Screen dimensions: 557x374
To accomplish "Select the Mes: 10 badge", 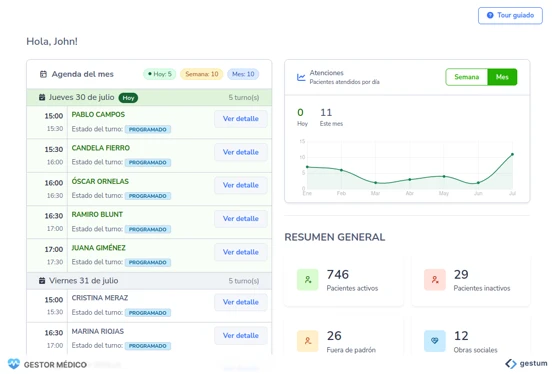I will (243, 74).
